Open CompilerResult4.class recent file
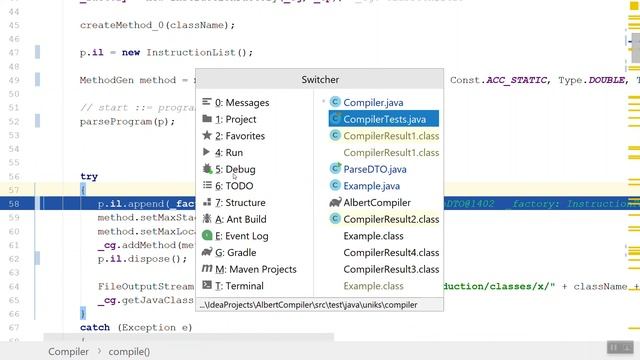The width and height of the screenshot is (640, 360). tap(391, 253)
